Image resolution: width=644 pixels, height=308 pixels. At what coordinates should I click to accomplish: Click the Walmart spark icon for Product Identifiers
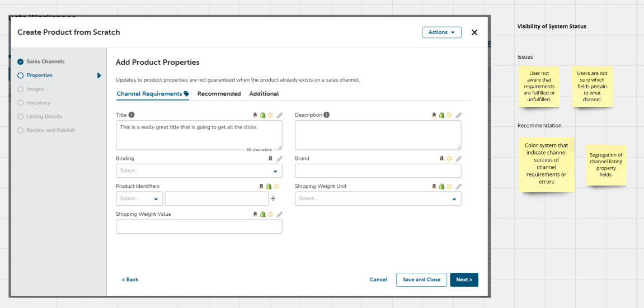coord(276,186)
